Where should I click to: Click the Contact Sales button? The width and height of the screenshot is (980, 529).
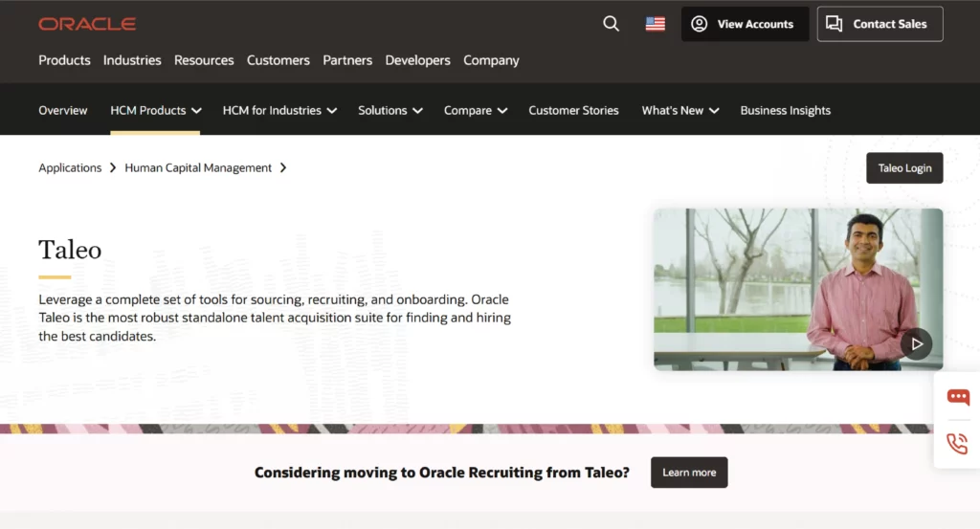[x=880, y=24]
